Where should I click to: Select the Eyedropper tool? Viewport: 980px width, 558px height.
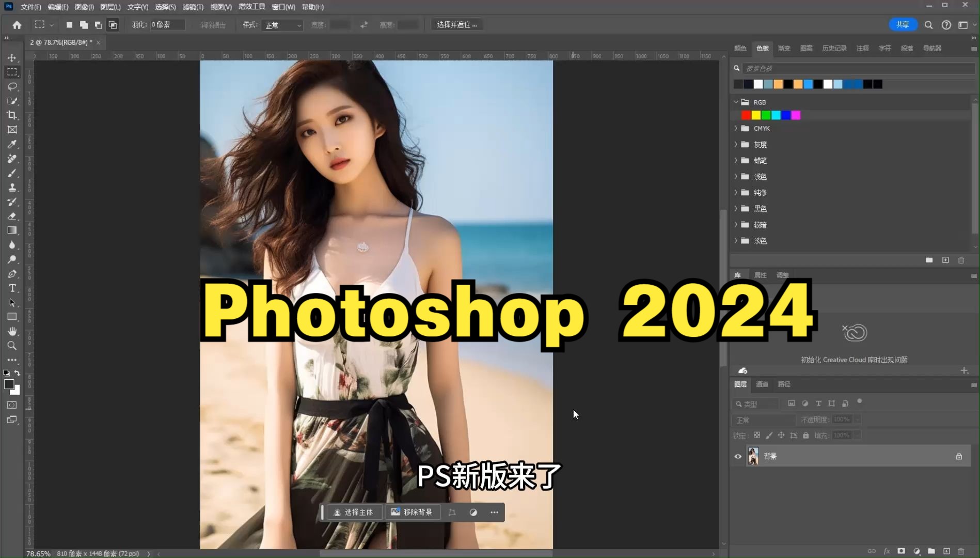[12, 145]
